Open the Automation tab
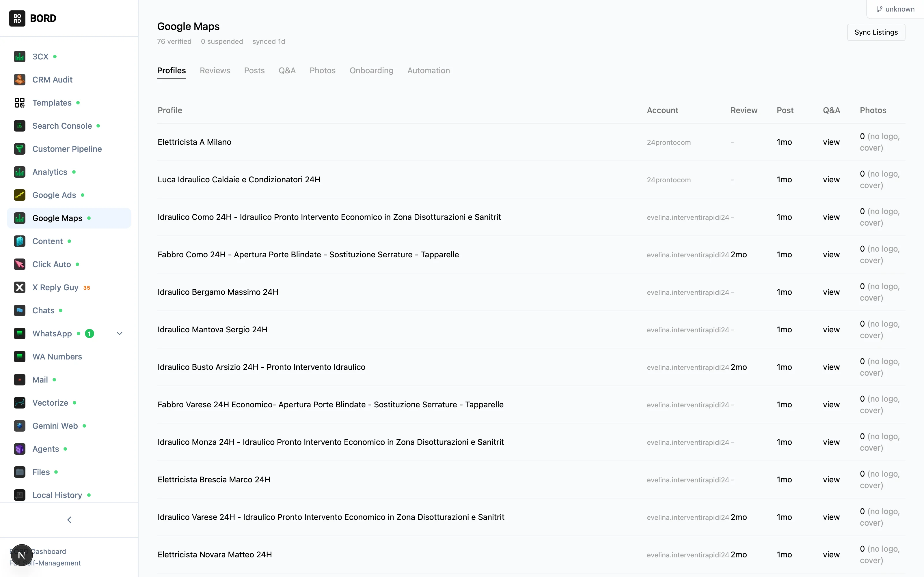The height and width of the screenshot is (577, 924). (x=429, y=71)
